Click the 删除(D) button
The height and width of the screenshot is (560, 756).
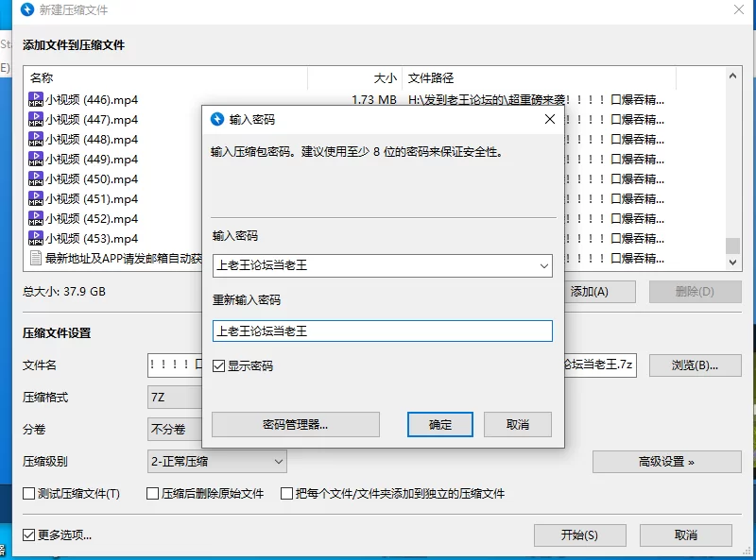click(x=696, y=292)
